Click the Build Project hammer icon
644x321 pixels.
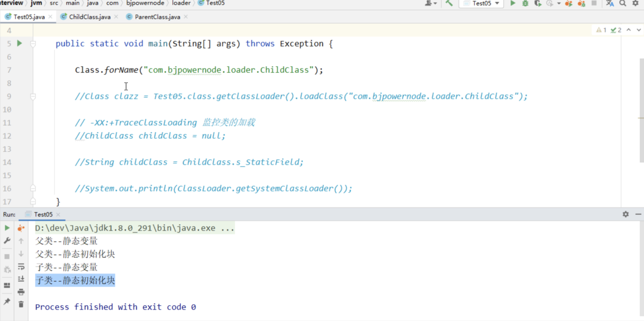pyautogui.click(x=449, y=3)
